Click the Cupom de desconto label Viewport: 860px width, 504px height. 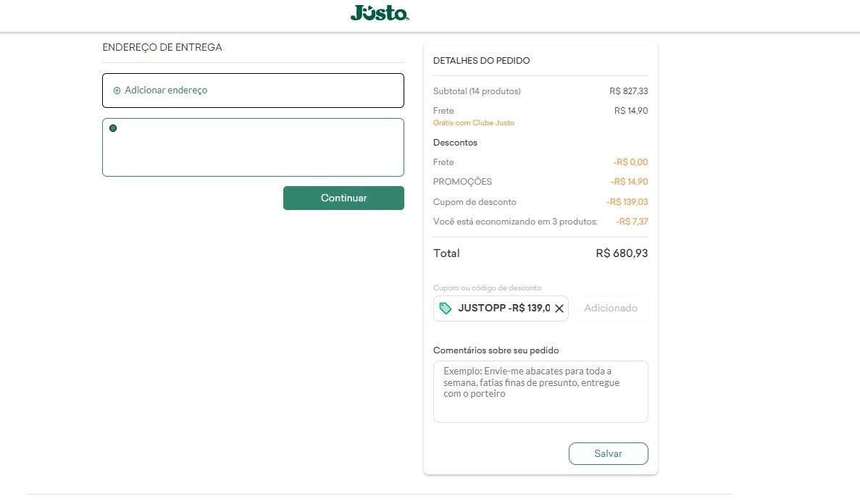click(x=475, y=202)
